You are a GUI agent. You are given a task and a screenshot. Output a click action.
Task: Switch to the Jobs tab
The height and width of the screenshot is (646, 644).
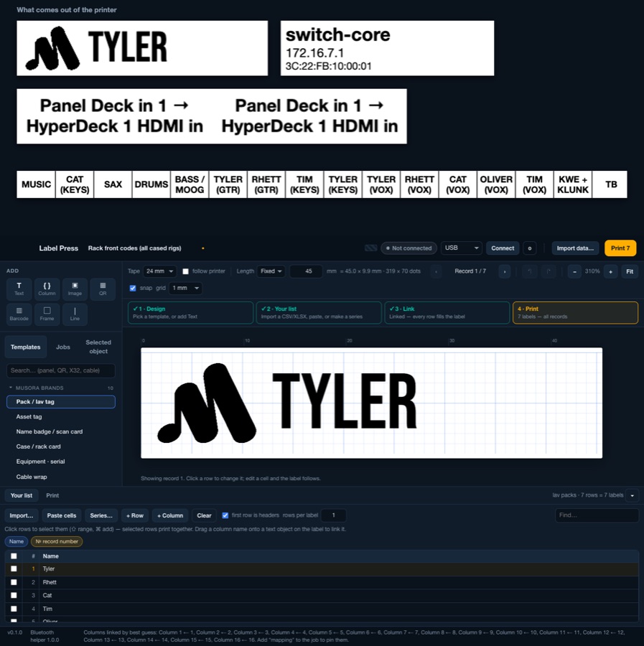pyautogui.click(x=63, y=347)
